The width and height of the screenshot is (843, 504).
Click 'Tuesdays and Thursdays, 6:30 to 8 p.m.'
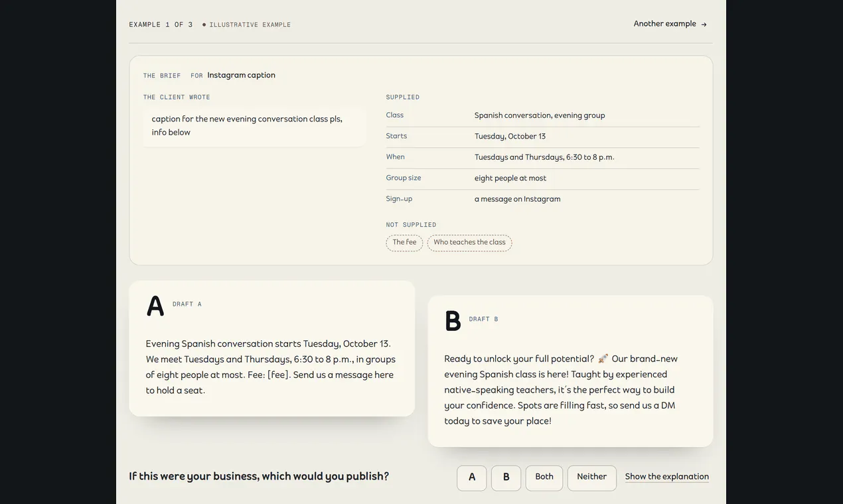click(x=544, y=157)
